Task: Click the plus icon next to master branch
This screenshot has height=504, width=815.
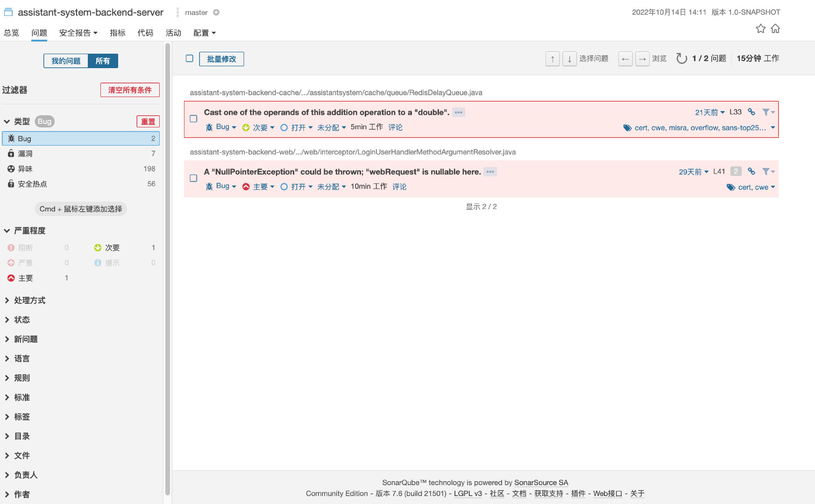Action: click(216, 13)
